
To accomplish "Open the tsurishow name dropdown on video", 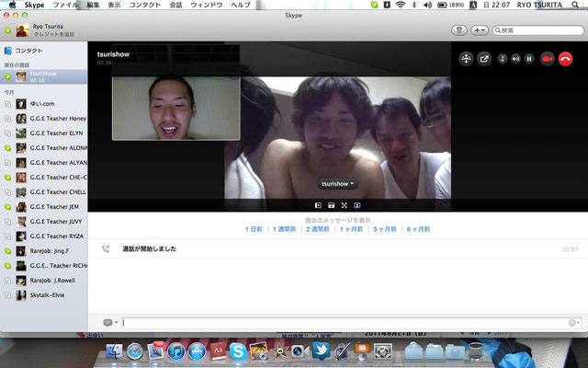I will [337, 184].
